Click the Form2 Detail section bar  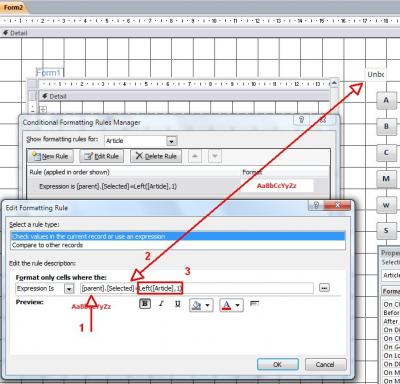(x=200, y=33)
